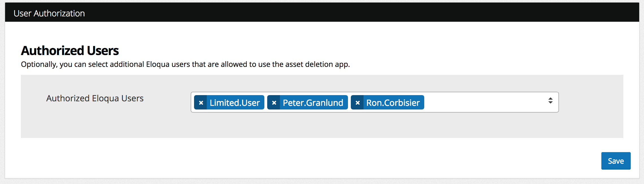Remove Limited.User from authorized users
Viewport: 644px width, 184px height.
201,103
